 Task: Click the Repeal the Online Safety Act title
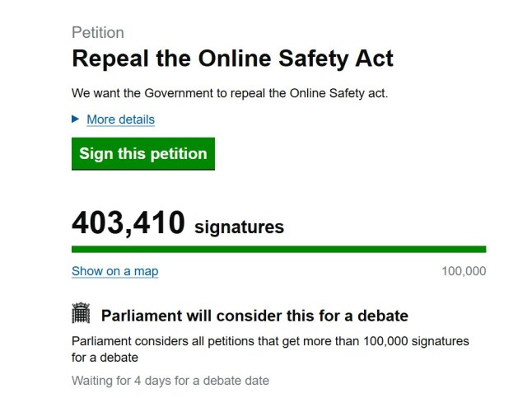tap(232, 59)
